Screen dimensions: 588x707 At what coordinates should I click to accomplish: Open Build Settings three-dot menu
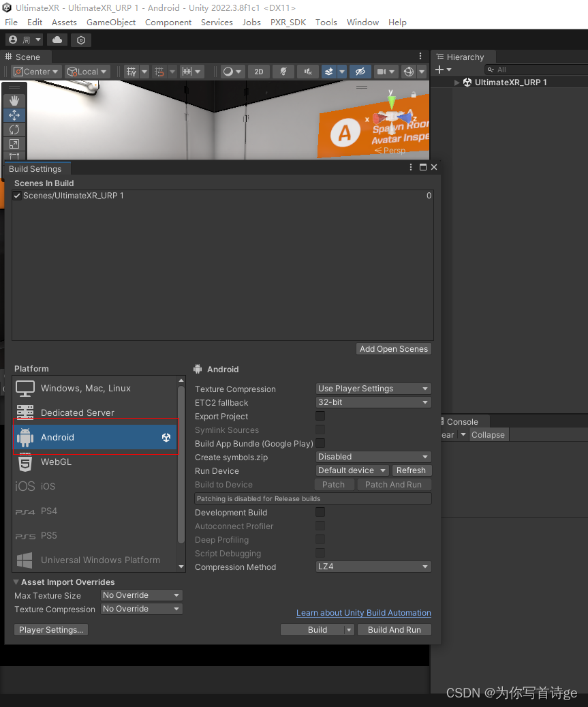pos(410,167)
